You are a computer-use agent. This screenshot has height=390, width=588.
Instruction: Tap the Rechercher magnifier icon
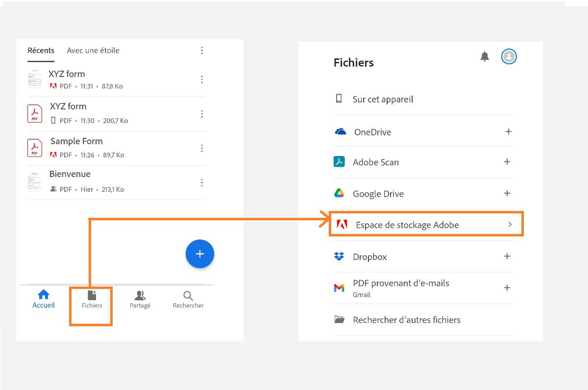(188, 295)
